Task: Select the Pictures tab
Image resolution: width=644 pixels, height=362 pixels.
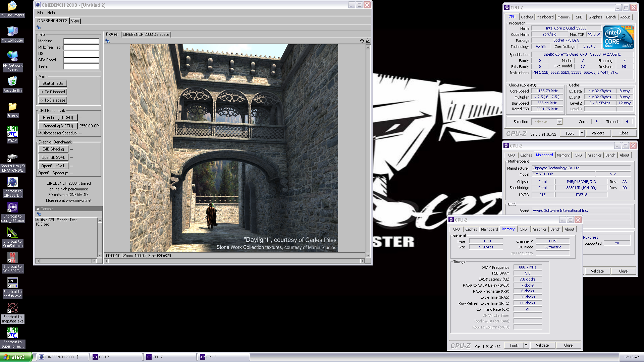Action: click(112, 34)
